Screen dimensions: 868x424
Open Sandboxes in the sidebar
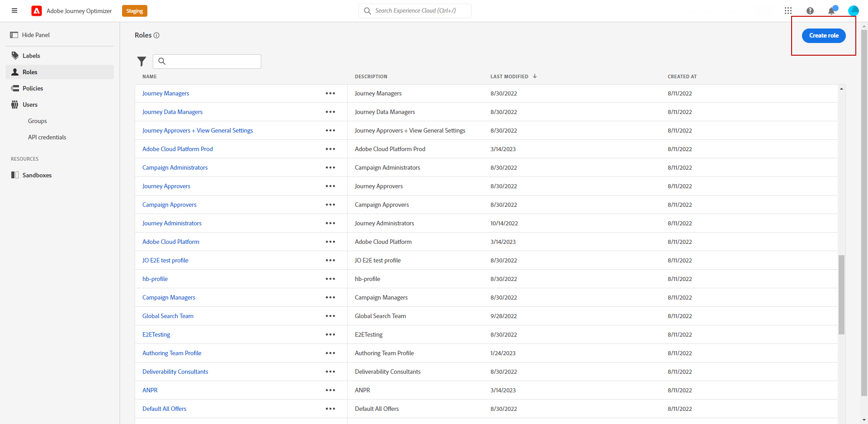pyautogui.click(x=37, y=175)
